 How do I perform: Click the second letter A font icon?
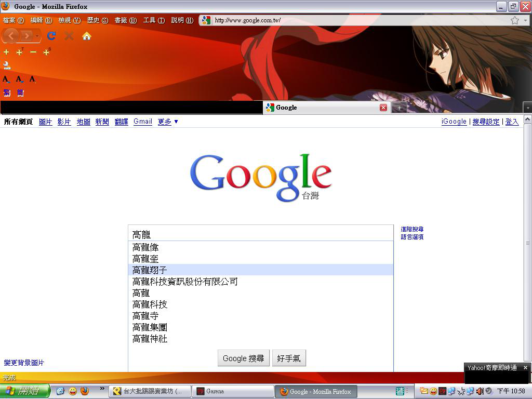[19, 79]
